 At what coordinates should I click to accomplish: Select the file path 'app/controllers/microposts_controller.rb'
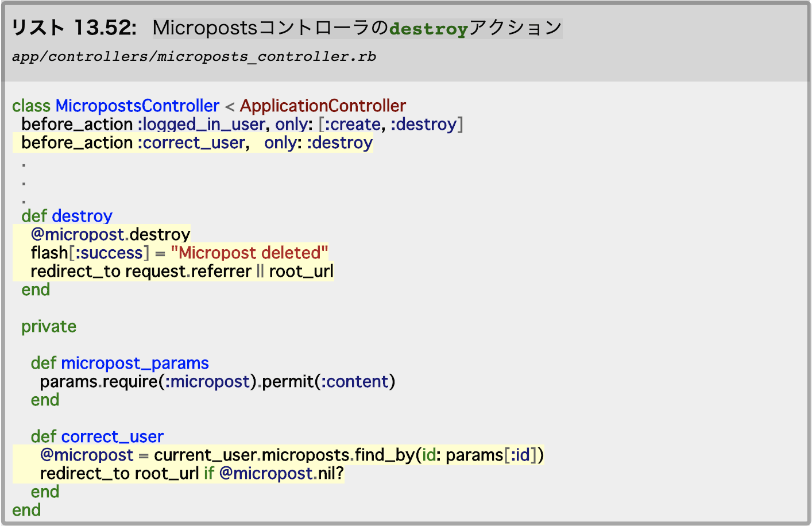click(x=194, y=57)
